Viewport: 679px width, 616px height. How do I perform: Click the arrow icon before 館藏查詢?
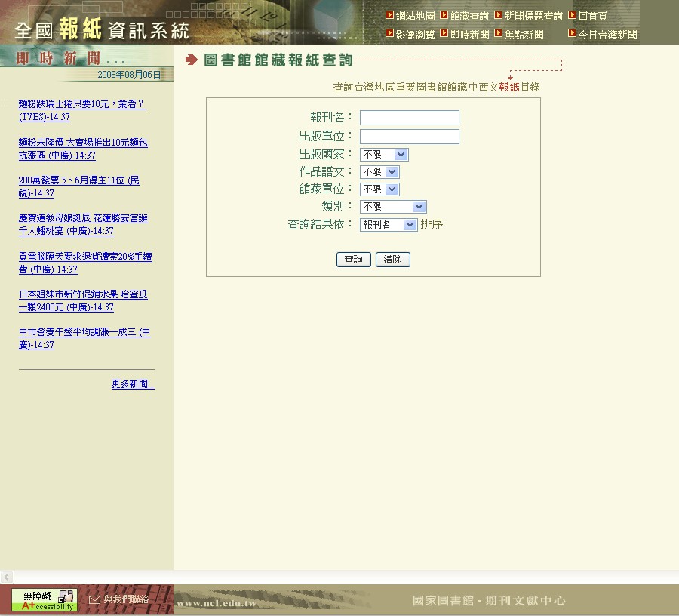[x=444, y=15]
